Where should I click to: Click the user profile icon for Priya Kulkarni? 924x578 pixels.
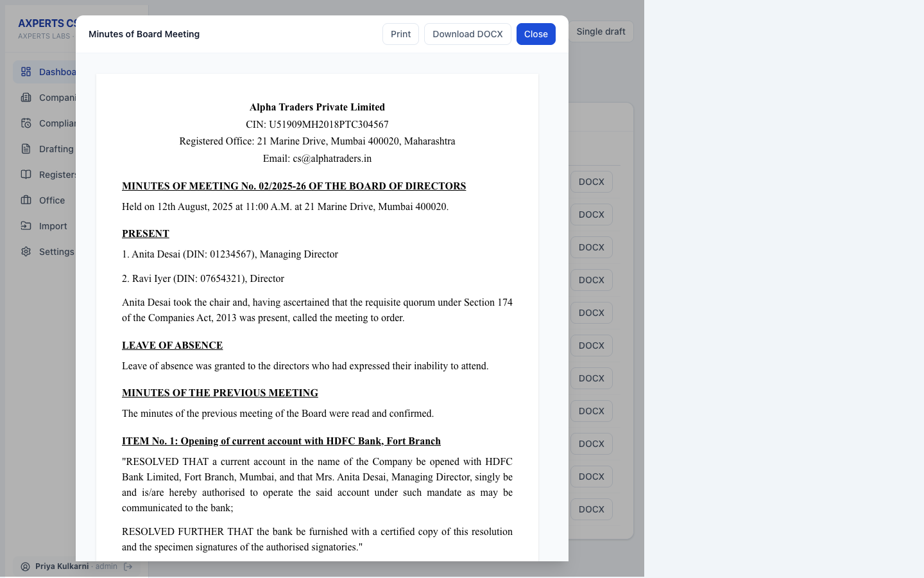[x=26, y=566]
